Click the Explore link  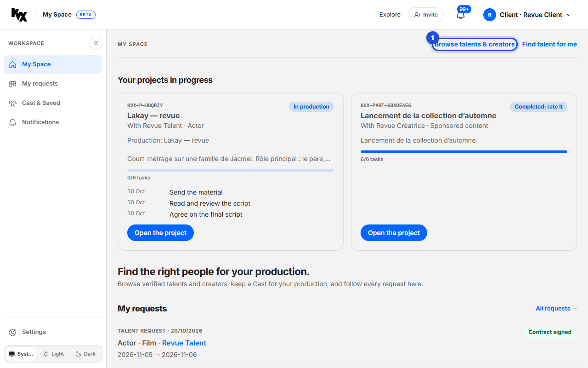390,15
